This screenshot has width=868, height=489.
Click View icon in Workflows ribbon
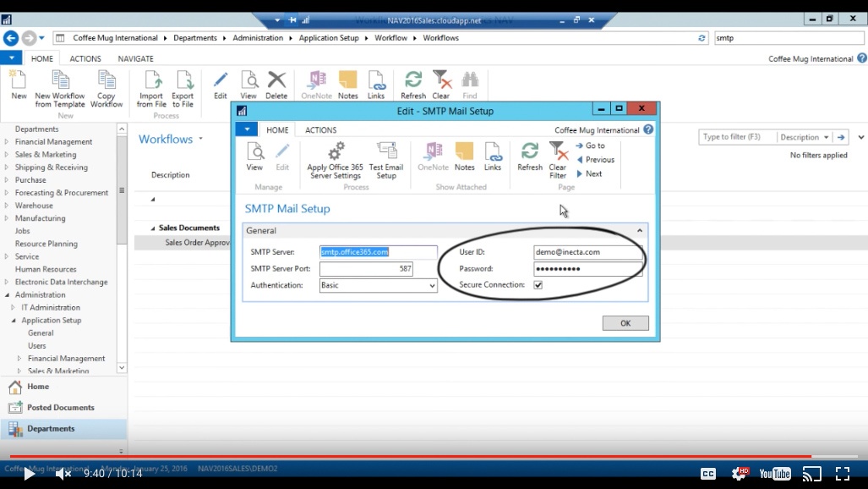[248, 85]
